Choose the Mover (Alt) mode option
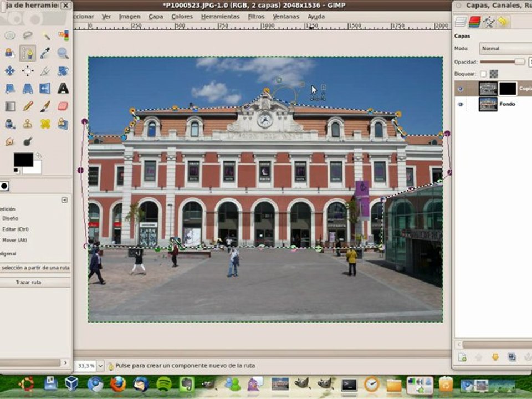The width and height of the screenshot is (532, 399). click(x=14, y=240)
